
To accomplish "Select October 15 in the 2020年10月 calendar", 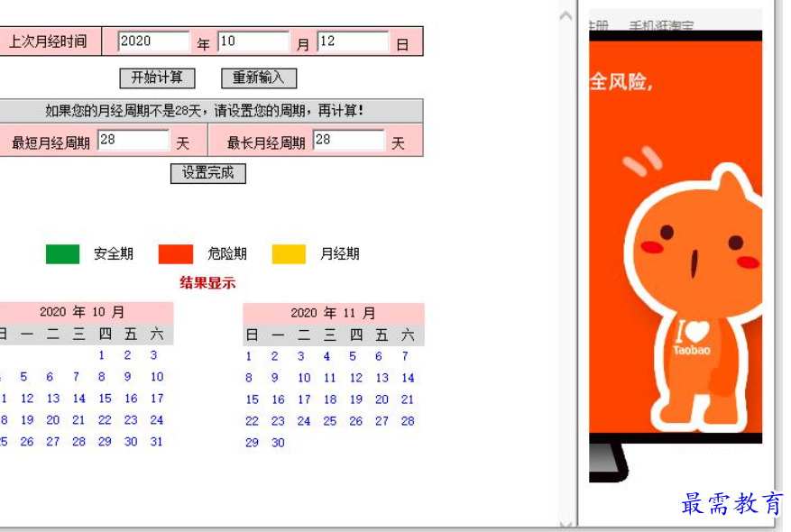I will pyautogui.click(x=105, y=399).
